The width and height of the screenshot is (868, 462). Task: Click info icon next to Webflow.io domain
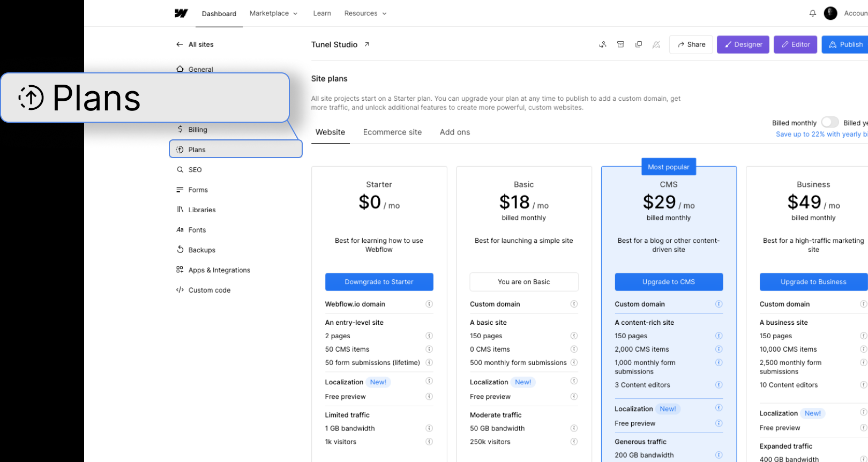click(x=429, y=304)
